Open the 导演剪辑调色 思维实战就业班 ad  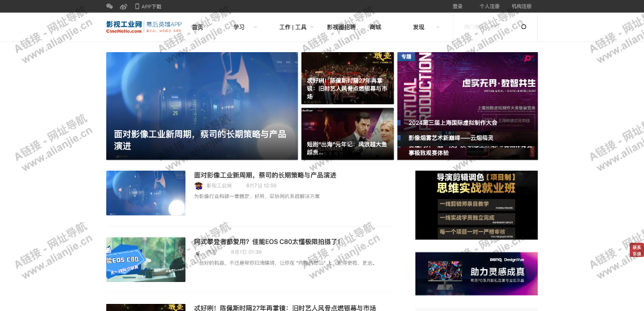477,205
